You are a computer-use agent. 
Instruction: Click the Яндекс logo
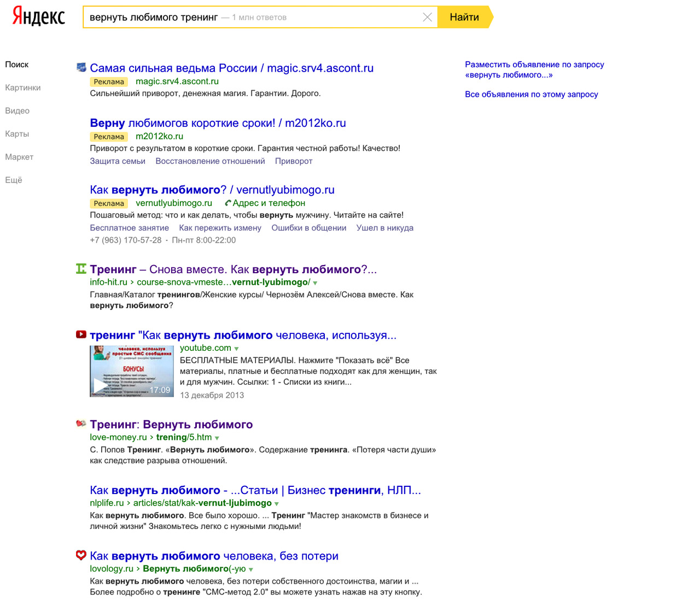coord(38,16)
